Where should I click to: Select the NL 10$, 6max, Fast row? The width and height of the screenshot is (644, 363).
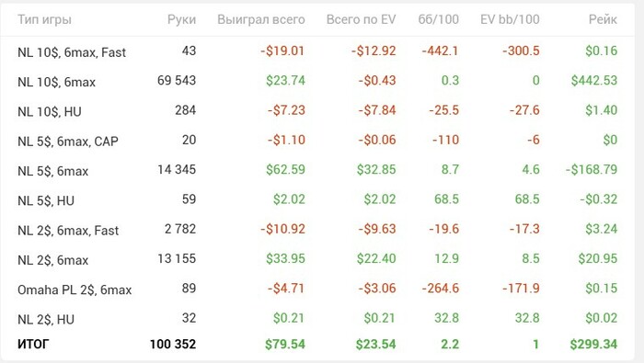tap(317, 51)
